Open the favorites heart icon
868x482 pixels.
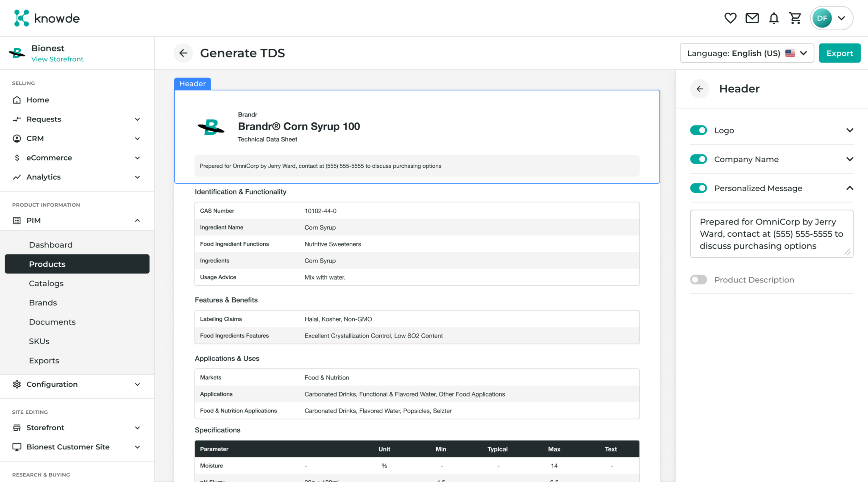tap(730, 18)
